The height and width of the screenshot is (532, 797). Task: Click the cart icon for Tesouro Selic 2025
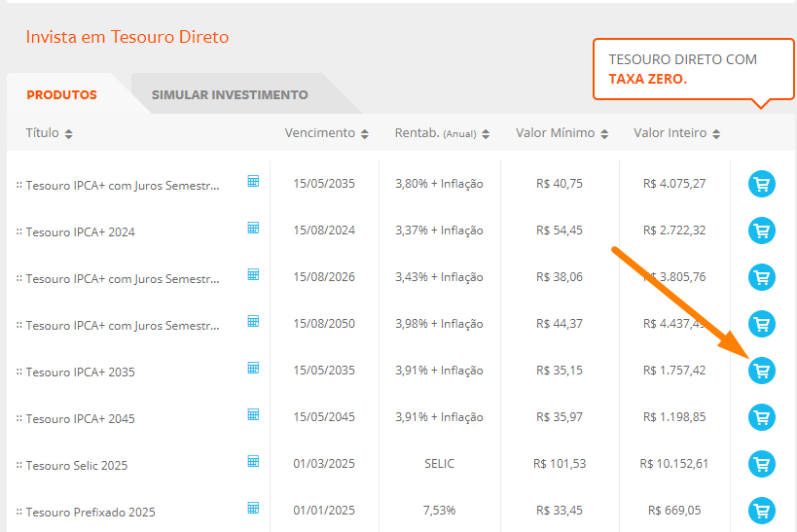[761, 464]
